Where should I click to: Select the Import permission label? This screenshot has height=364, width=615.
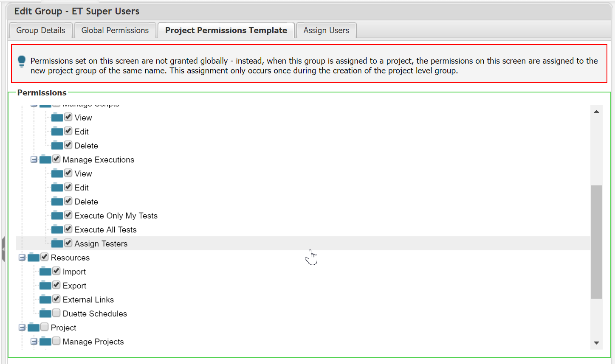(74, 272)
